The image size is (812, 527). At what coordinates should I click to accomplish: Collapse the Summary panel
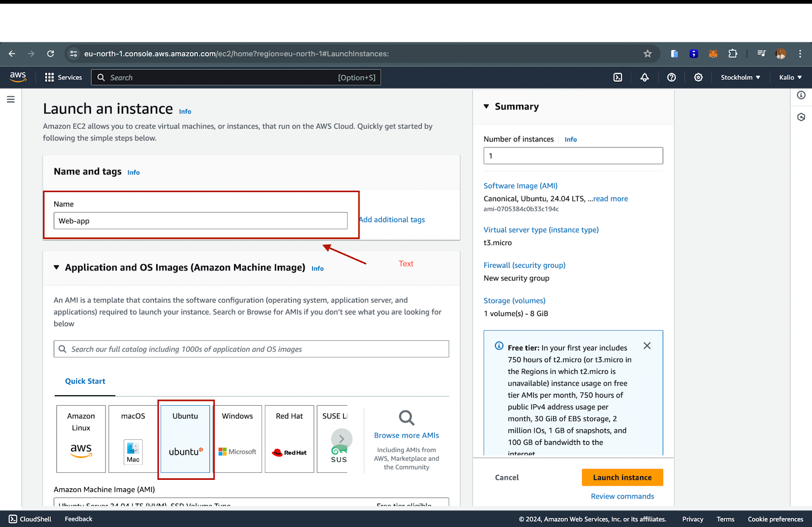(x=486, y=107)
